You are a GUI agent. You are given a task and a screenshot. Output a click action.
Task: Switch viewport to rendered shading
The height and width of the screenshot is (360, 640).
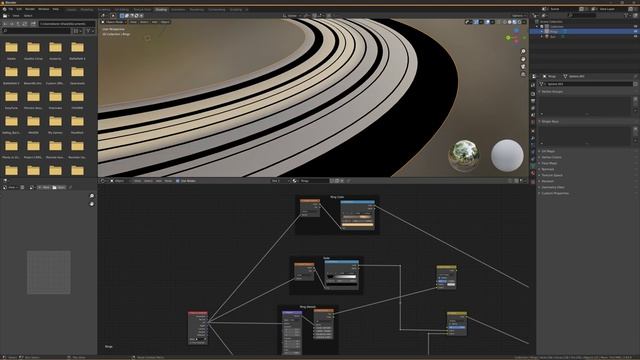[x=520, y=22]
